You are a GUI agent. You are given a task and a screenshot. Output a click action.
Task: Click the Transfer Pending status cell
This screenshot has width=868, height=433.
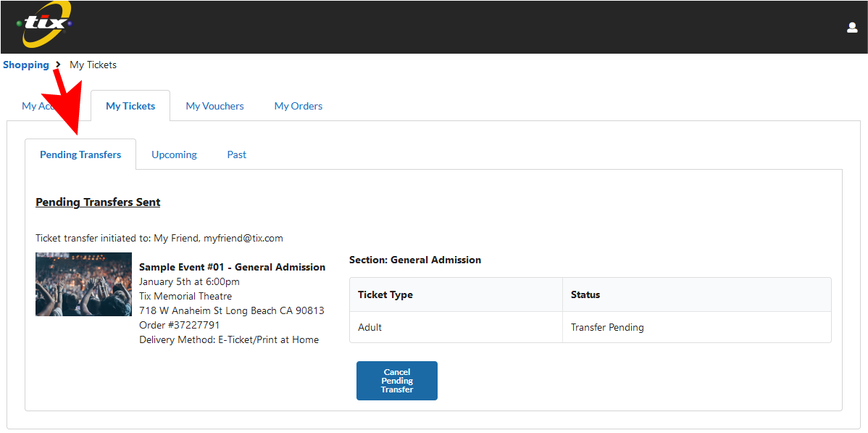(x=607, y=326)
